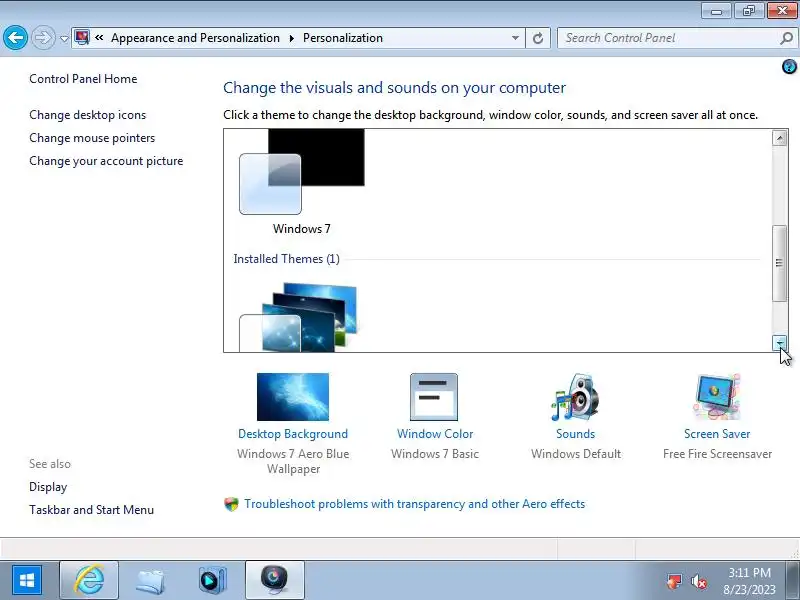Screen dimensions: 800x600
Task: Click the Screen Saver text link
Action: click(717, 434)
